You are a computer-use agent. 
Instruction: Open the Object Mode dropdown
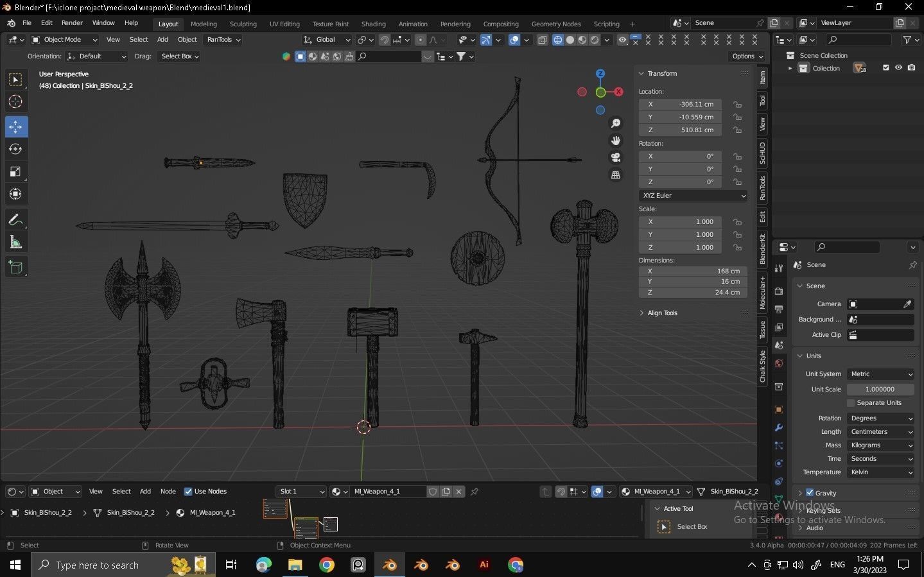pos(64,39)
